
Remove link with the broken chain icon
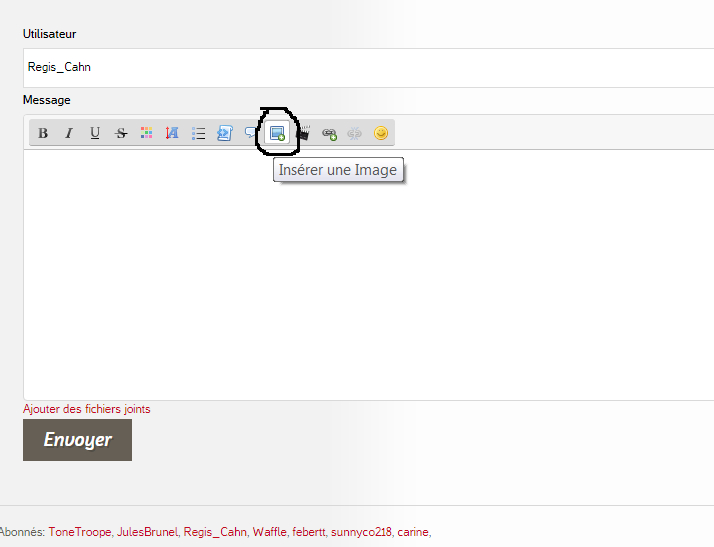pos(354,133)
